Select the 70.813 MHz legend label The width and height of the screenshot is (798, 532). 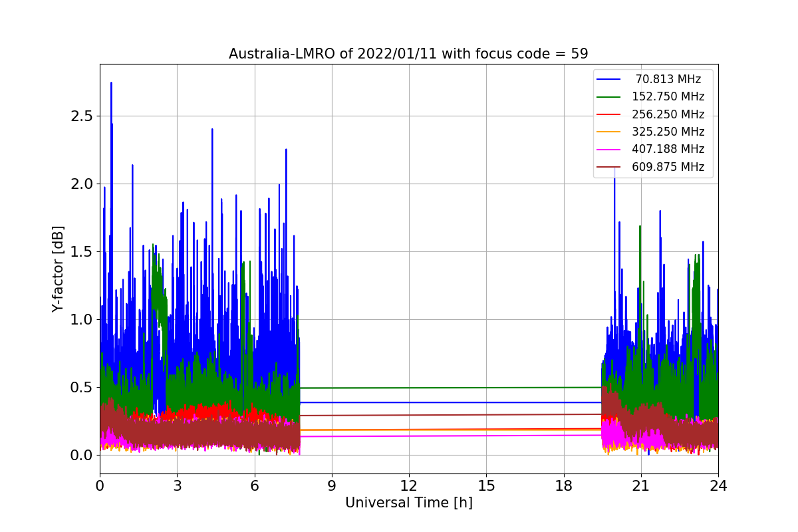click(x=668, y=79)
